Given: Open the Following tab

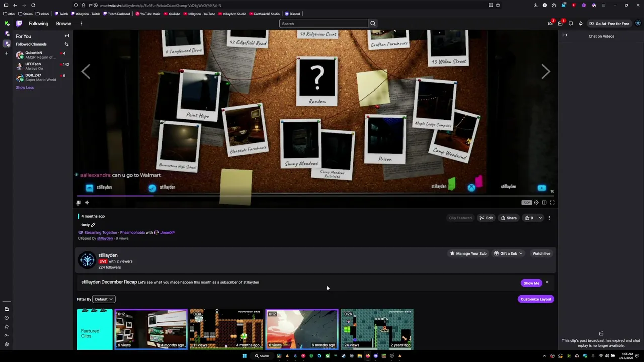Looking at the screenshot, I should click(x=38, y=24).
